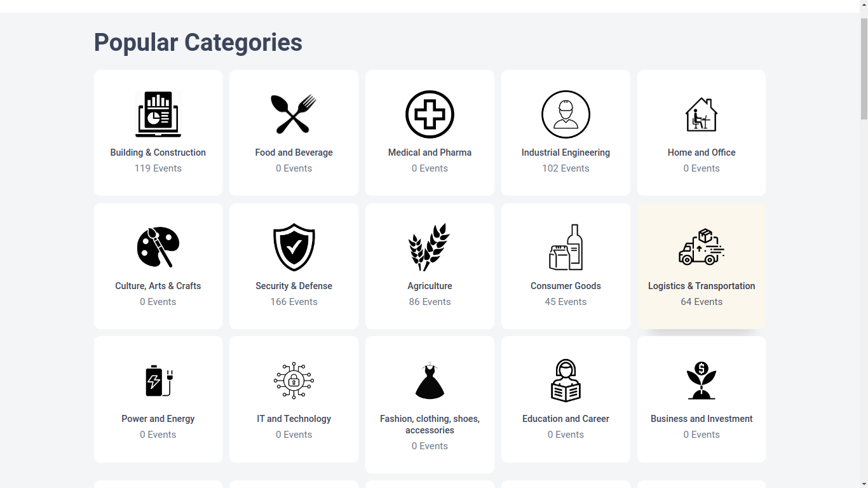The width and height of the screenshot is (868, 488).
Task: Click the black dress Fashion category icon
Action: coord(430,381)
